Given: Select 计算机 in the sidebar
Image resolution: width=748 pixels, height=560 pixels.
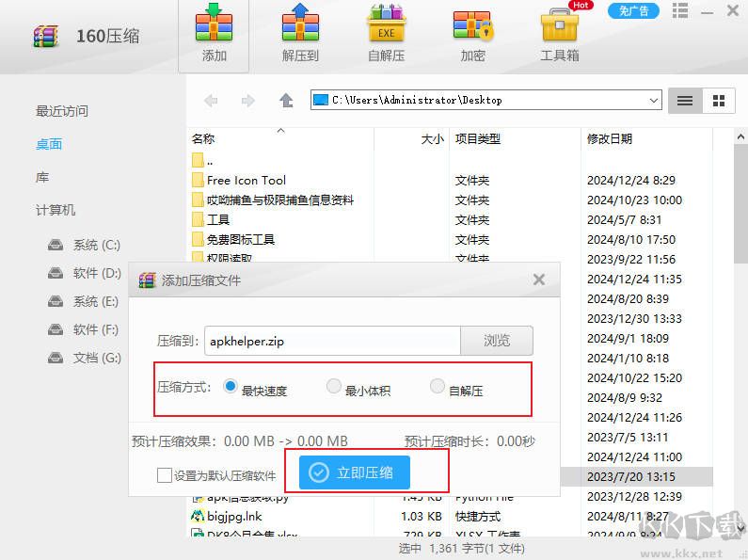Looking at the screenshot, I should (56, 210).
